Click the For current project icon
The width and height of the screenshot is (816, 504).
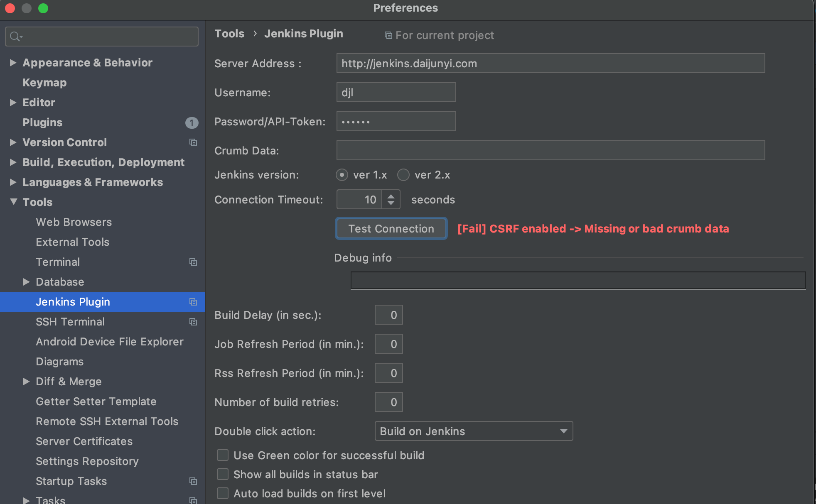pyautogui.click(x=388, y=35)
